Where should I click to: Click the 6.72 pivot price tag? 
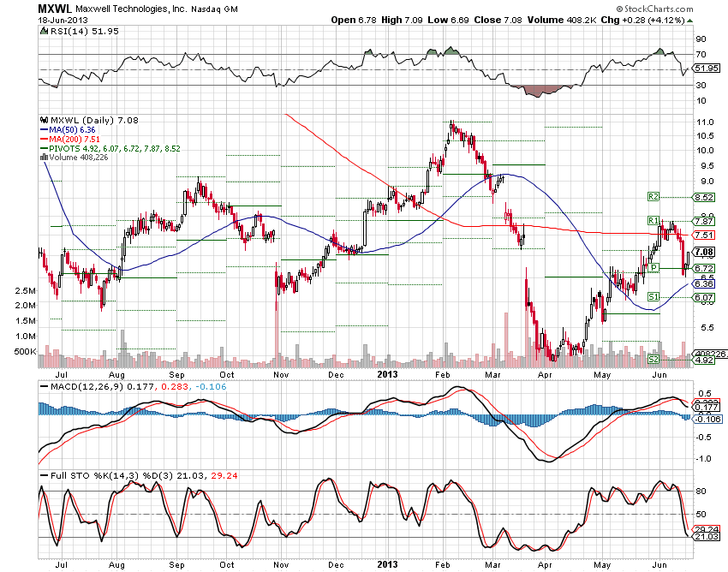pyautogui.click(x=704, y=268)
